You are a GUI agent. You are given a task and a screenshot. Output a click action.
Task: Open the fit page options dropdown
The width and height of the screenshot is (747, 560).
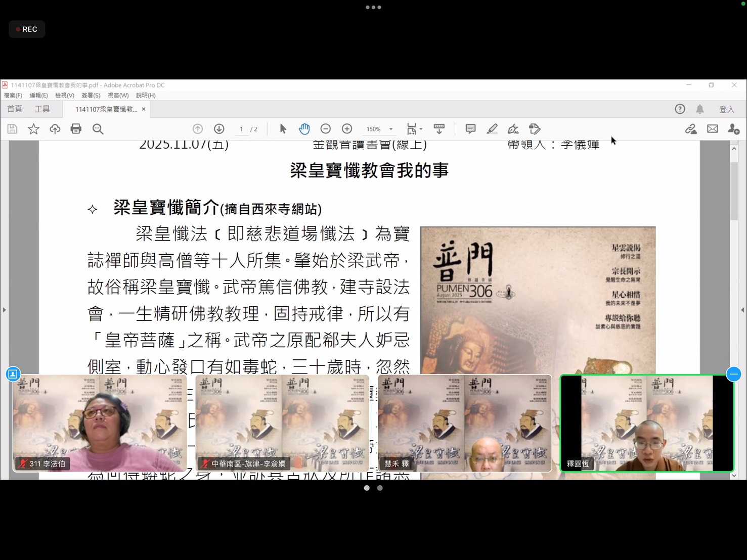pos(415,129)
